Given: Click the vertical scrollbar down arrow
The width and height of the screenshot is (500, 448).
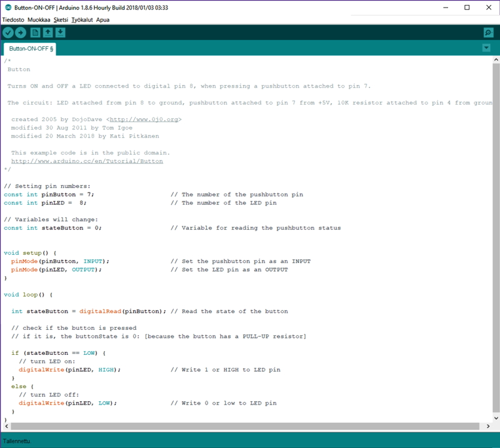Looking at the screenshot, I should tap(496, 418).
